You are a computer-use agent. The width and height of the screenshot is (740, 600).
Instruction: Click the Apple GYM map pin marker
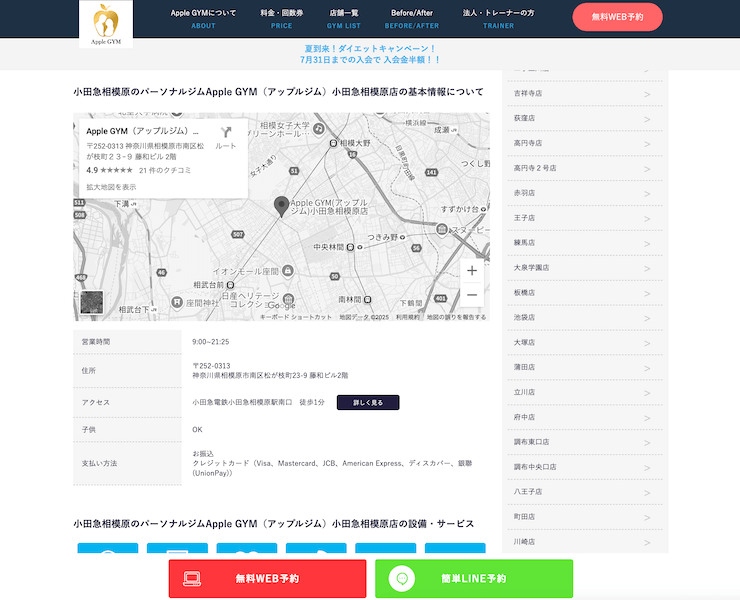pos(281,207)
